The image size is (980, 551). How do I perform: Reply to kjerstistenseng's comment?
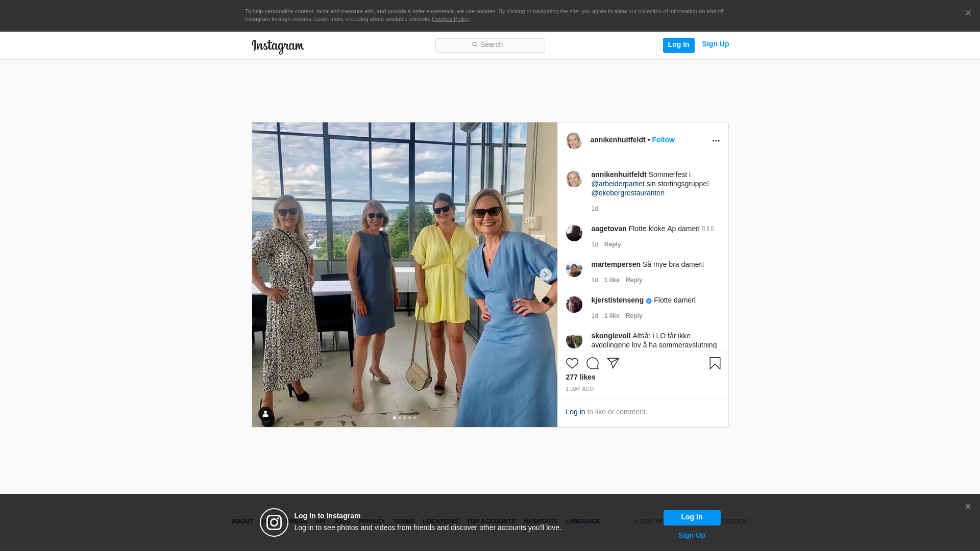click(634, 316)
